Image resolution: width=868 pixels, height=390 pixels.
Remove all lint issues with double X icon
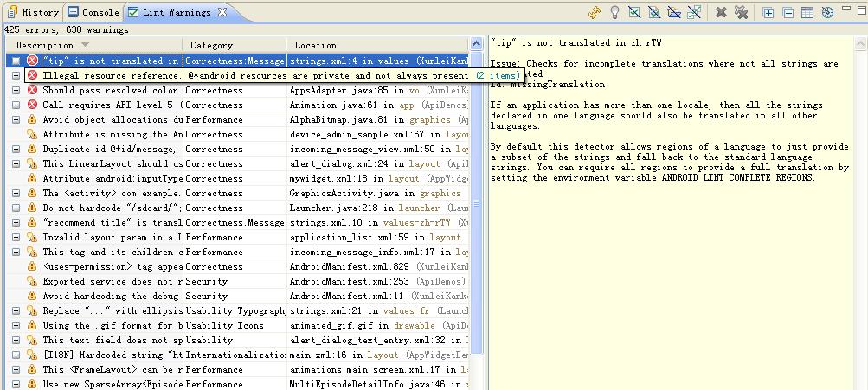(742, 12)
